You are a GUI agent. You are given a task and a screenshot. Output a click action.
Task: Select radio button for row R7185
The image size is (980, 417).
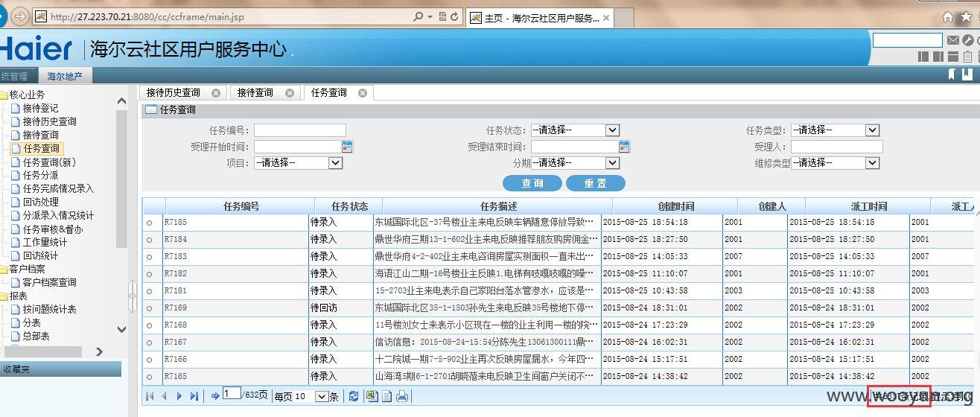(x=149, y=223)
